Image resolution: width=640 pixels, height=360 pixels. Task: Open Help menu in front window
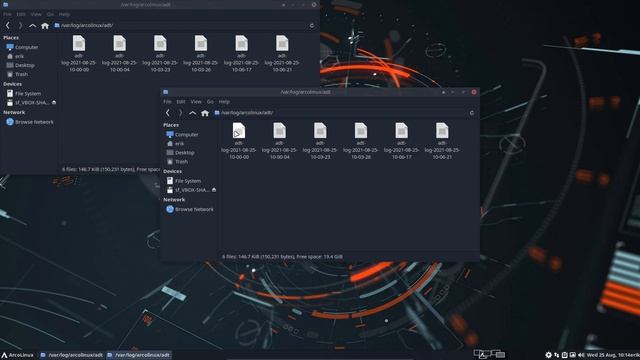tap(224, 102)
